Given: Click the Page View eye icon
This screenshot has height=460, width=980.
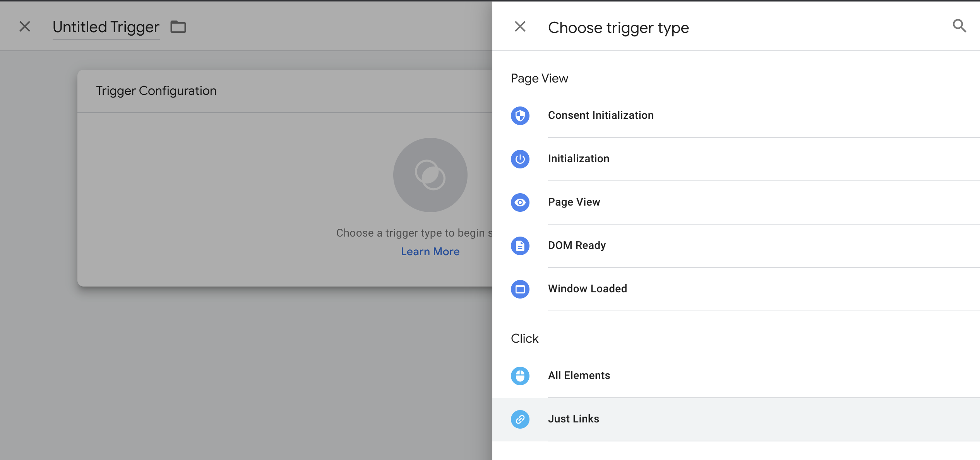Looking at the screenshot, I should (x=520, y=202).
